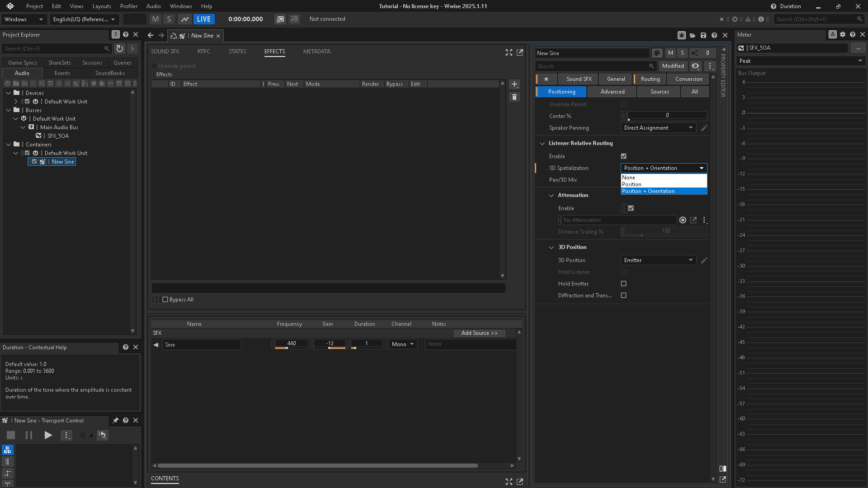Adjust the Sine Frequency slider value 440

tap(292, 344)
